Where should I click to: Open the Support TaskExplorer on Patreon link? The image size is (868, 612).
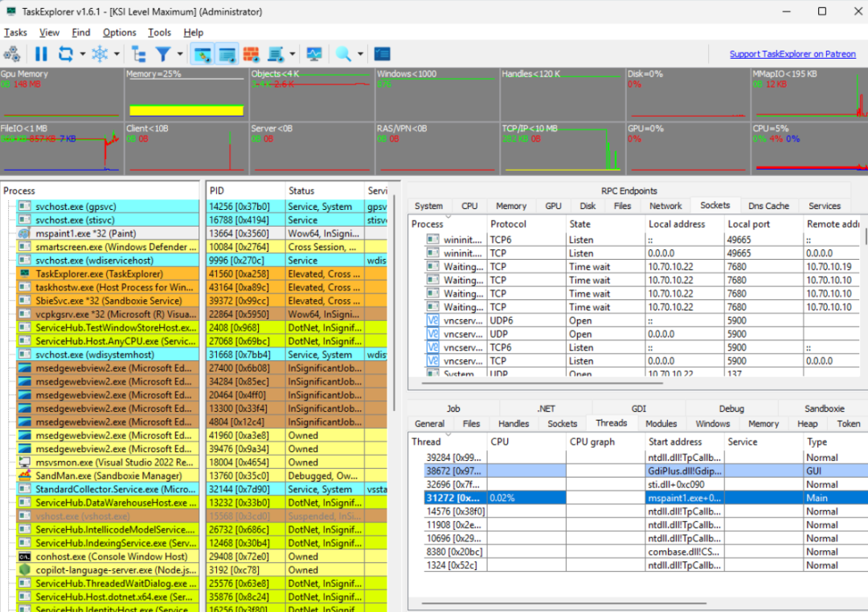pos(792,54)
